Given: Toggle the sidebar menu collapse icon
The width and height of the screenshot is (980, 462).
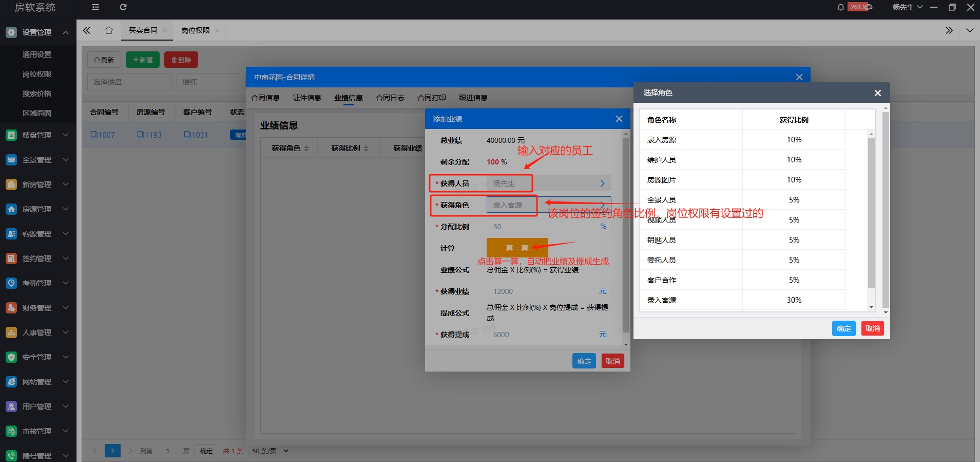Looking at the screenshot, I should (95, 7).
